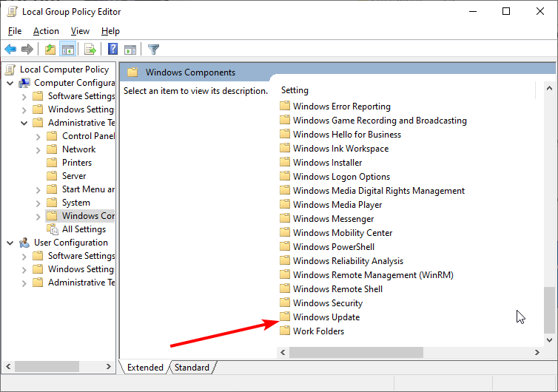Select Windows Mobility Center entry
Screen dimensions: 558x392
click(343, 233)
